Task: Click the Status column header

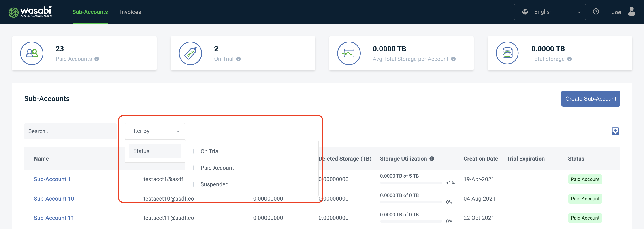Action: (576, 159)
